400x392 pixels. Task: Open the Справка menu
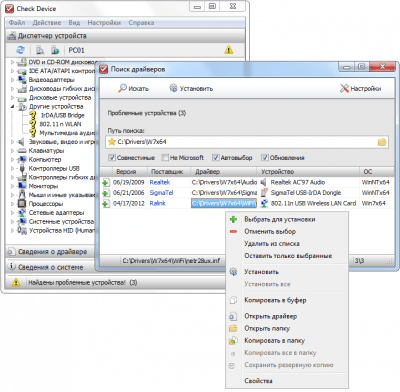point(141,23)
